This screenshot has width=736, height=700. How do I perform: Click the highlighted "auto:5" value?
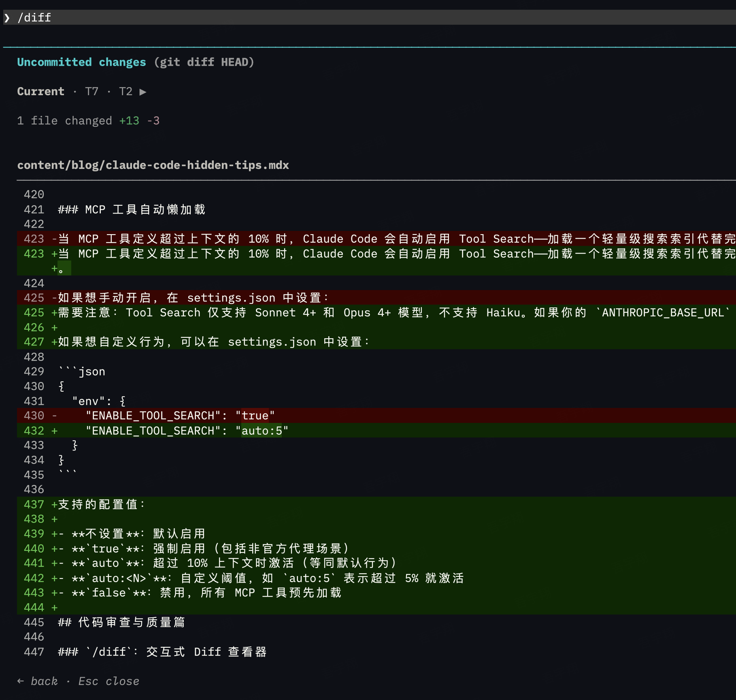262,431
